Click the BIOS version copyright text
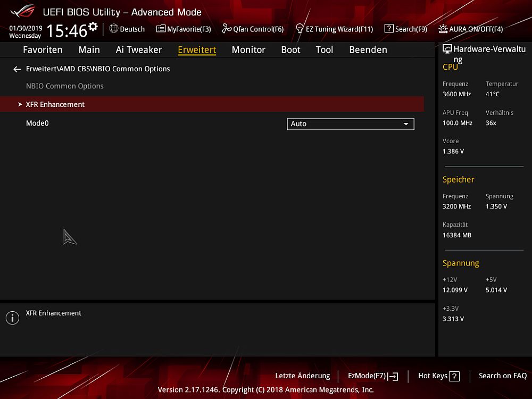532x399 pixels. click(265, 390)
